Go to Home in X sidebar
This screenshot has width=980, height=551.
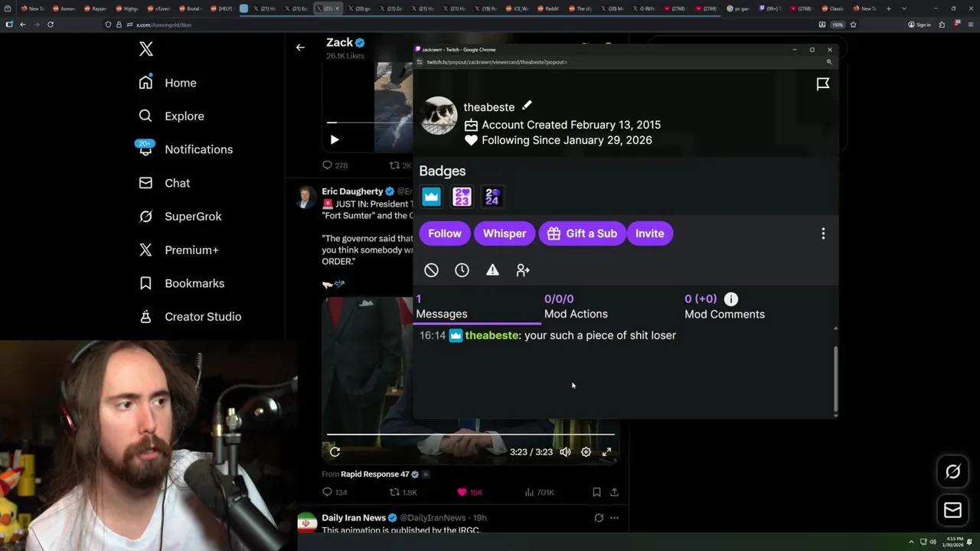coord(168,83)
